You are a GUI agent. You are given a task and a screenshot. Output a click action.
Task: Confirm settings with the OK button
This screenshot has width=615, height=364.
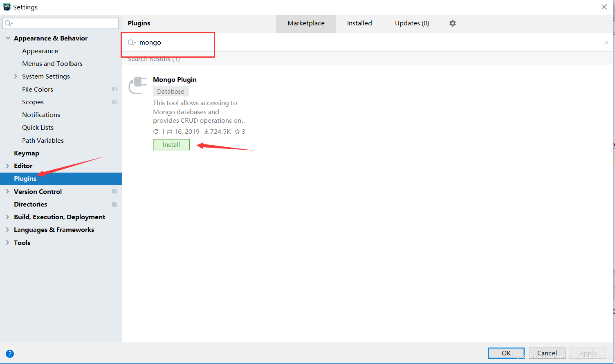point(506,353)
